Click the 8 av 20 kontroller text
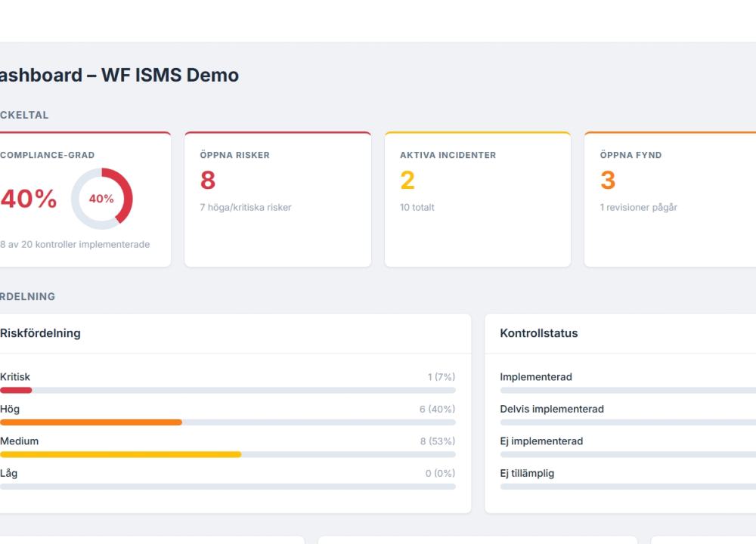The width and height of the screenshot is (756, 544). pos(75,244)
